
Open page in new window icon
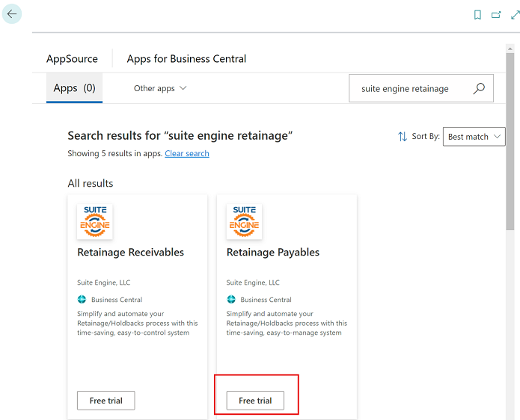[496, 14]
